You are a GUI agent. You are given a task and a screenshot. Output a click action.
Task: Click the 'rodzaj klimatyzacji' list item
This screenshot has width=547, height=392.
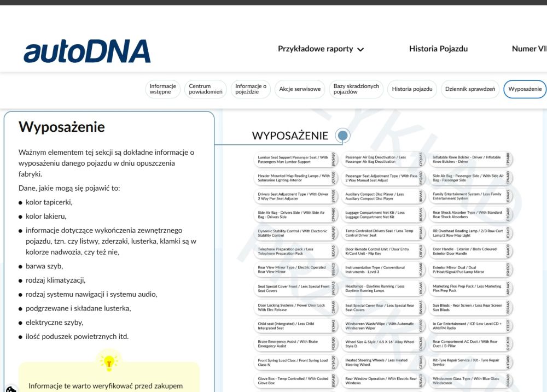click(x=55, y=280)
